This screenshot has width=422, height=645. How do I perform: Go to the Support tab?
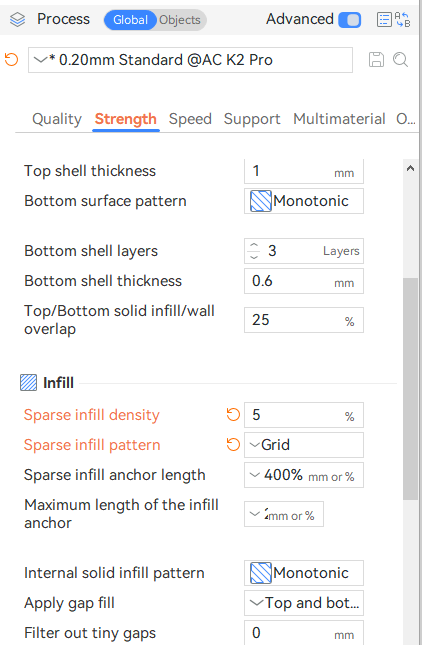click(252, 119)
